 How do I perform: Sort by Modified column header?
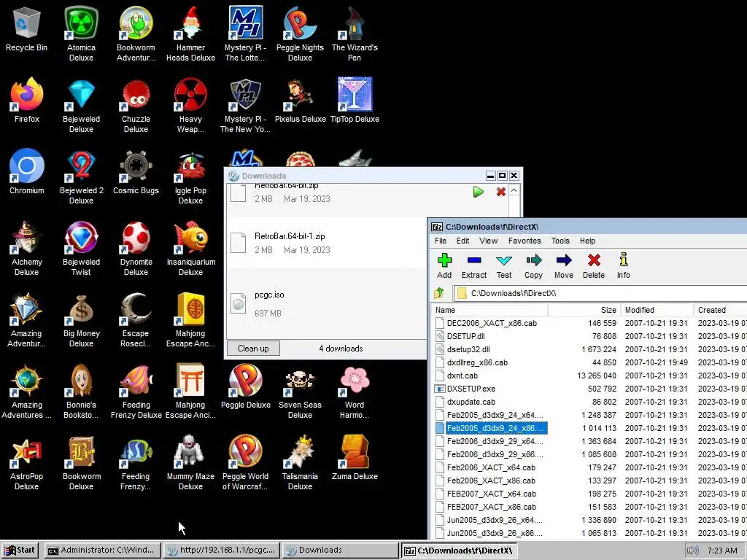click(657, 310)
